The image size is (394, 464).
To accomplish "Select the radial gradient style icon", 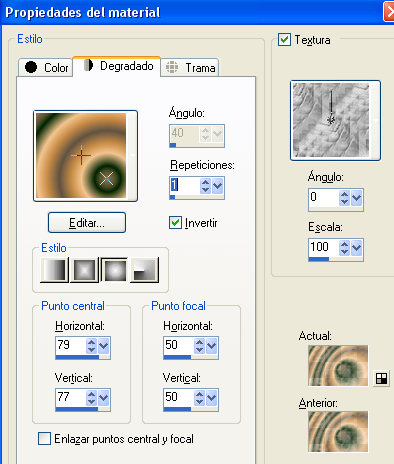I will 144,270.
